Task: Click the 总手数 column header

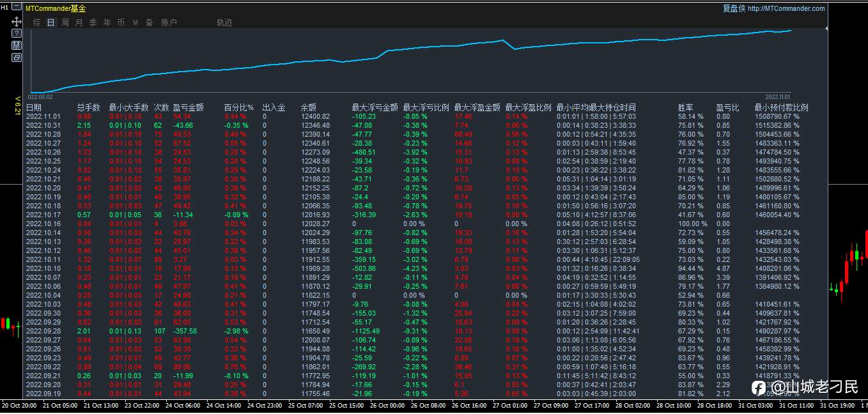Action: pos(89,107)
